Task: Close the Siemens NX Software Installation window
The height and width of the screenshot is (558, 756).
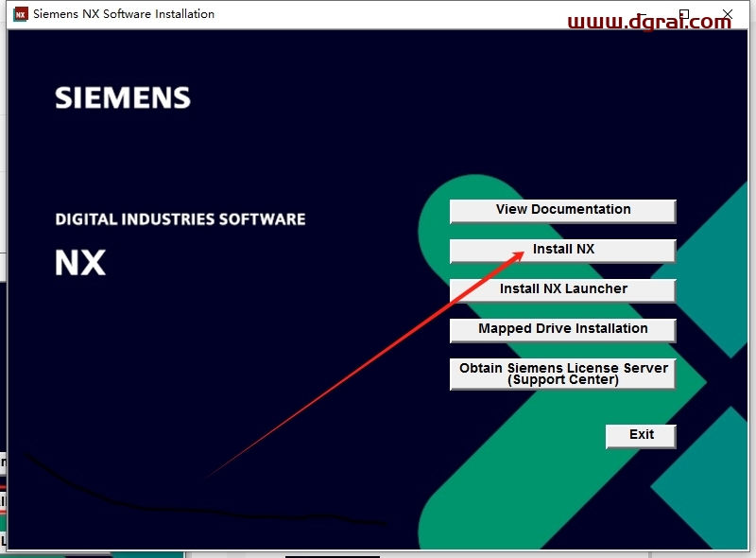Action: point(728,14)
